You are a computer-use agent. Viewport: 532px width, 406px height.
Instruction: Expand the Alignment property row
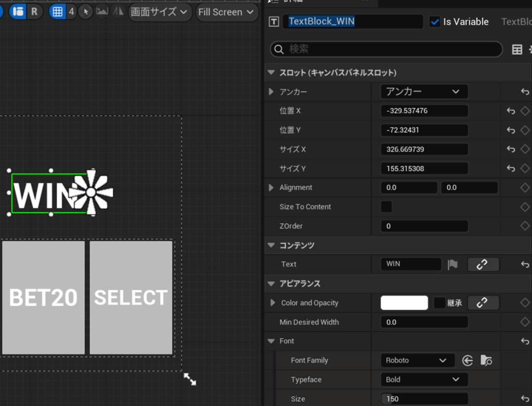point(271,188)
